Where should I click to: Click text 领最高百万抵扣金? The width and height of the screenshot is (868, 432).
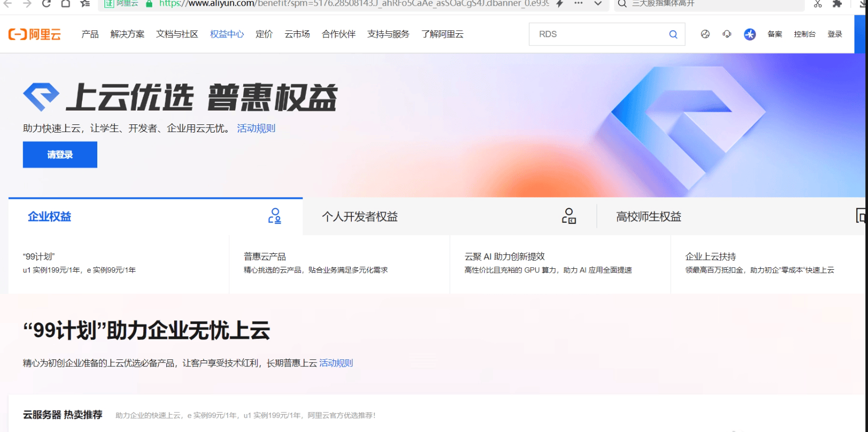pyautogui.click(x=714, y=270)
